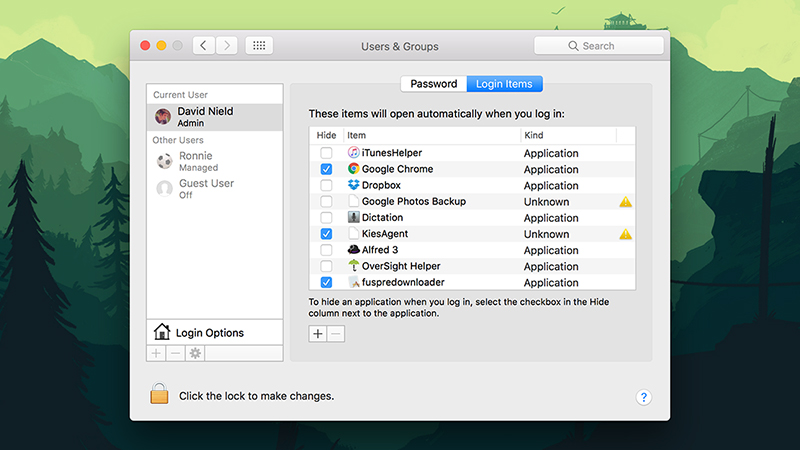Select the Google Photos Backup row name
Image resolution: width=800 pixels, height=450 pixels.
[x=414, y=202]
